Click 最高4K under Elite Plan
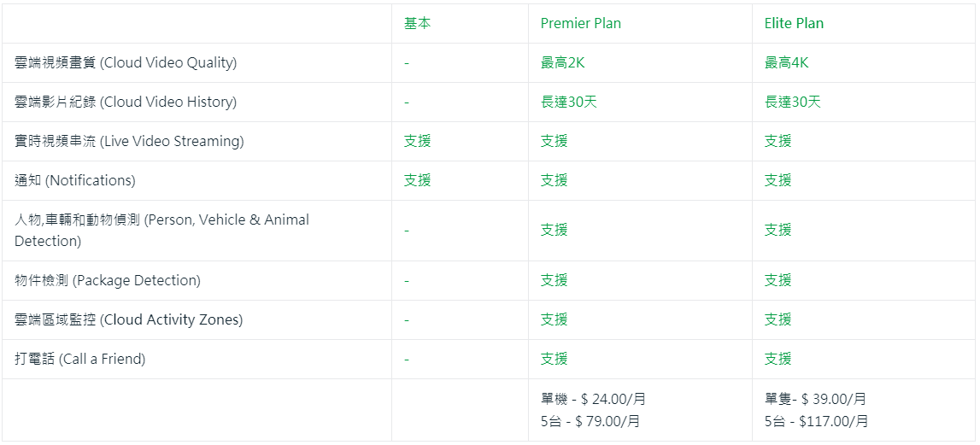Viewport: 980px width, 445px height. (x=786, y=63)
